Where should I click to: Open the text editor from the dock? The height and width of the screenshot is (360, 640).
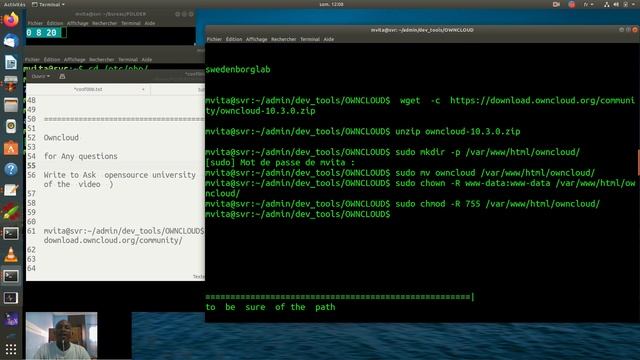coord(11,191)
